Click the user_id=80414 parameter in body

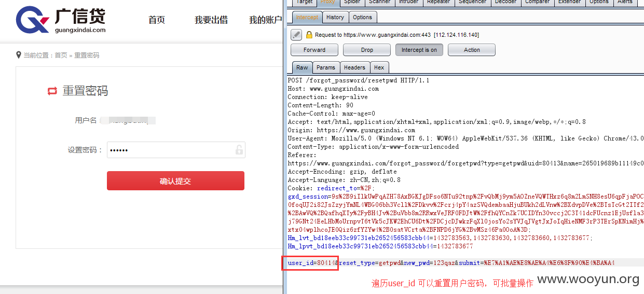(311, 263)
